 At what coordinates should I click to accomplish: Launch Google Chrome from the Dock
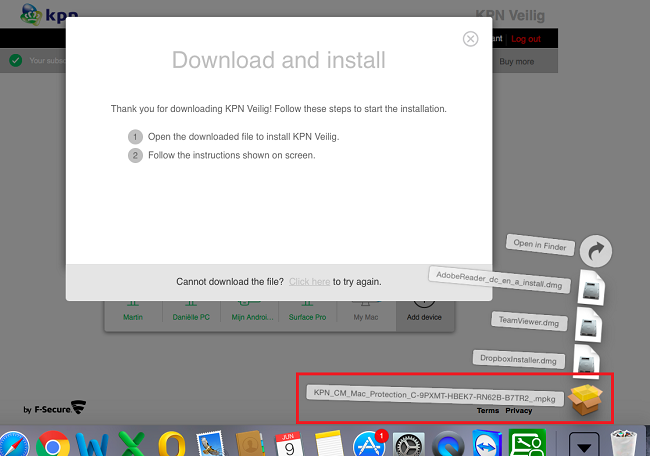[53, 443]
